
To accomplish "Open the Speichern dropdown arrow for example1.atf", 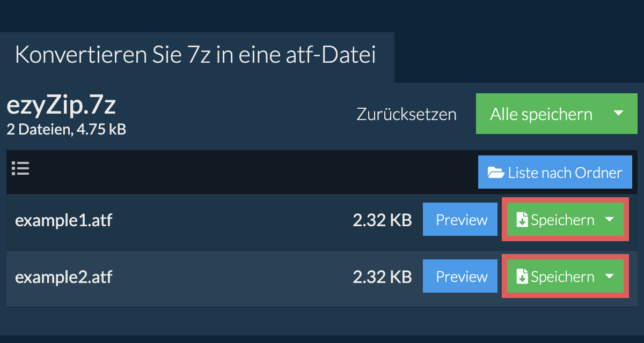I will (610, 220).
